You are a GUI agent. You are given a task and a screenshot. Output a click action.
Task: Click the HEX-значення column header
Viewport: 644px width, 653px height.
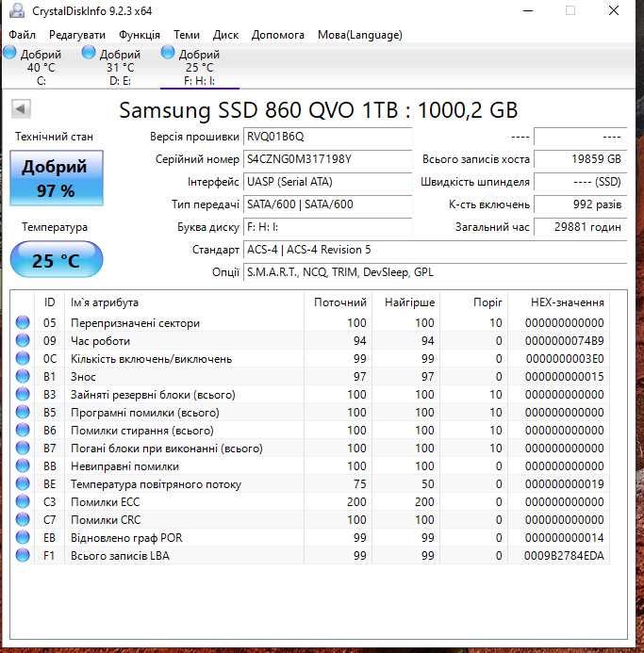pyautogui.click(x=559, y=302)
